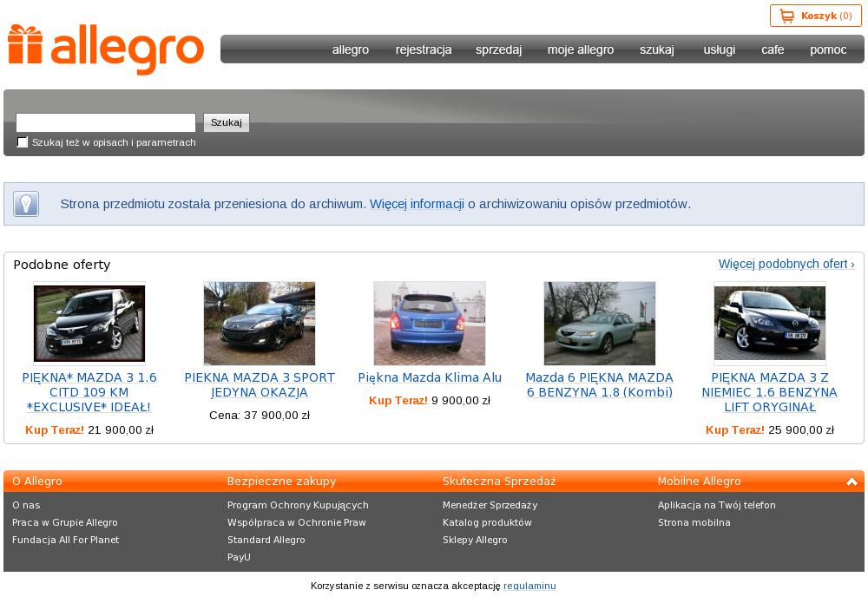Open thumbnail of Mazda 3 Sport offer
Image resolution: width=868 pixels, height=603 pixels.
(260, 324)
